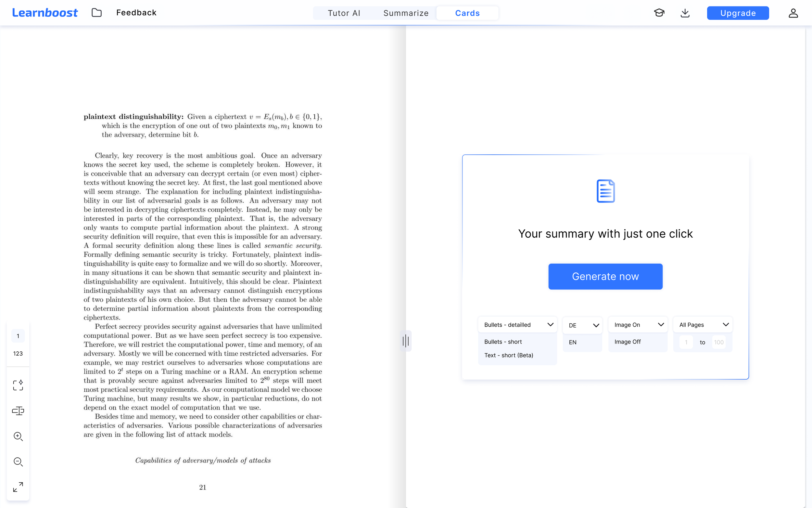812x508 pixels.
Task: Download the document via the download icon
Action: 685,13
